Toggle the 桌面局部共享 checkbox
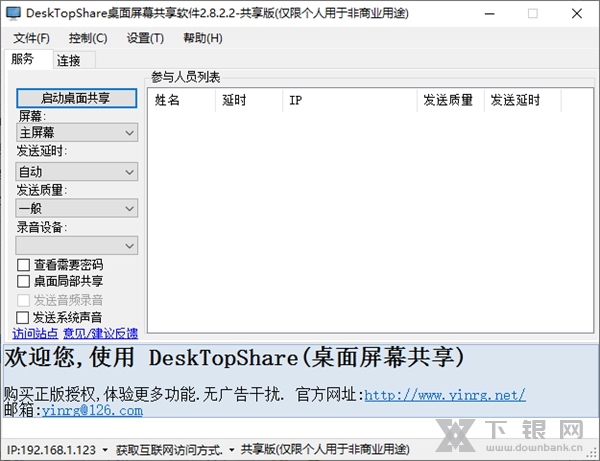Viewport: 600px width, 461px height. (x=23, y=282)
